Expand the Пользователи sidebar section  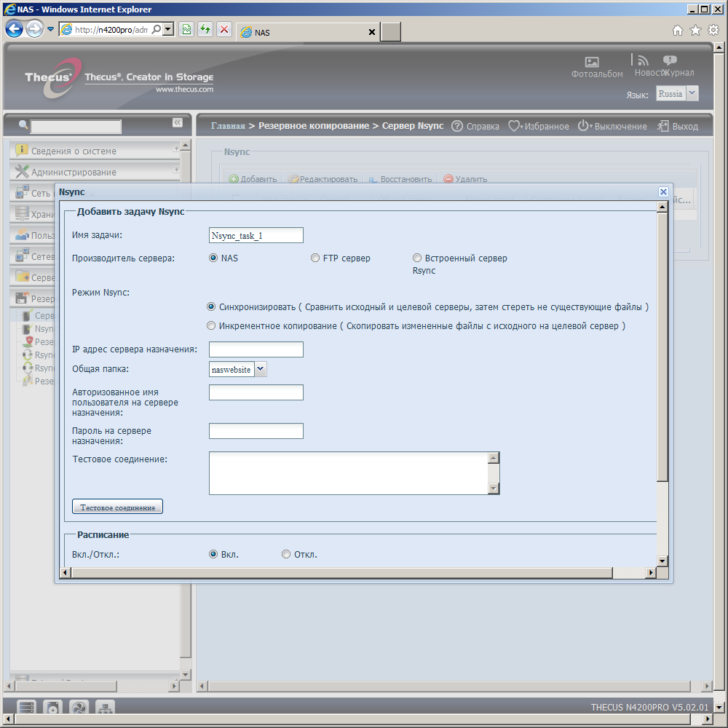pos(33,235)
